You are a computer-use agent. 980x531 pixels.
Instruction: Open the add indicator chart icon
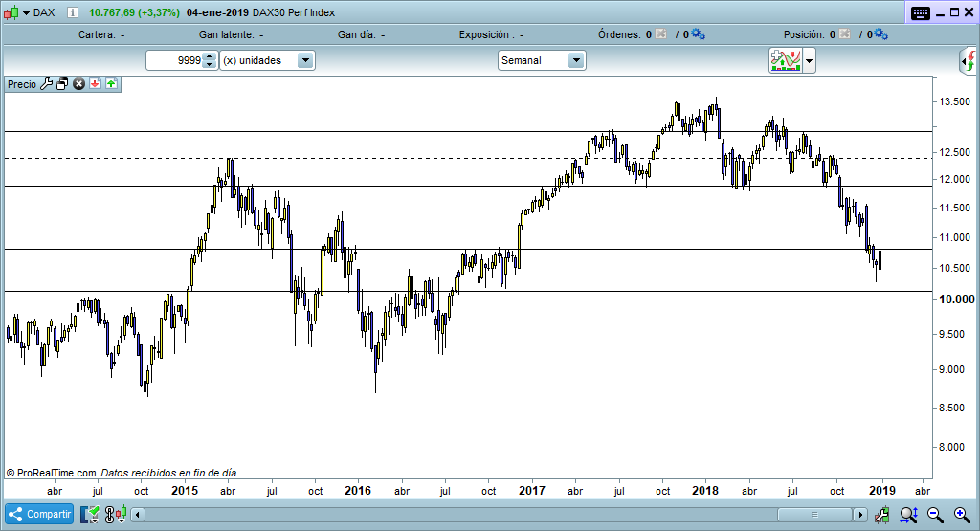click(786, 60)
